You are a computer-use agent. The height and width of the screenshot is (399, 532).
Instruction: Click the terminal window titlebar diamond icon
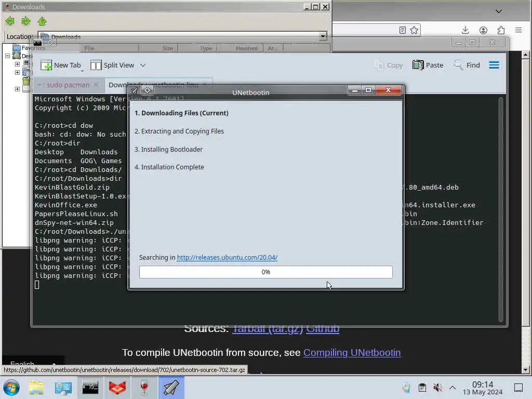click(50, 42)
